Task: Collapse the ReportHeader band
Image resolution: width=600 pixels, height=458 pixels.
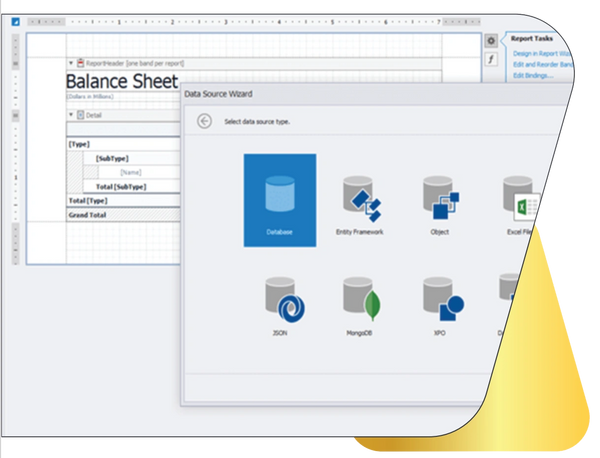Action: 70,63
